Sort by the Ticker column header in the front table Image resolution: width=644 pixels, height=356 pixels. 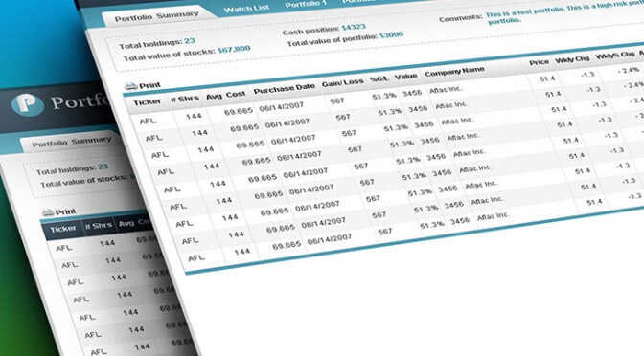(147, 102)
